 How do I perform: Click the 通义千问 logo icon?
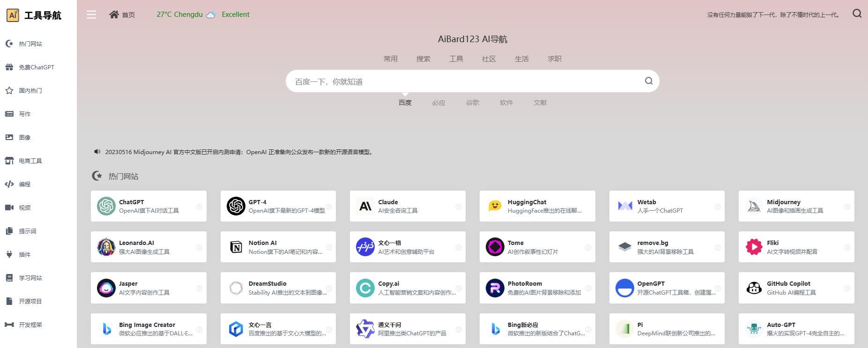click(x=365, y=329)
